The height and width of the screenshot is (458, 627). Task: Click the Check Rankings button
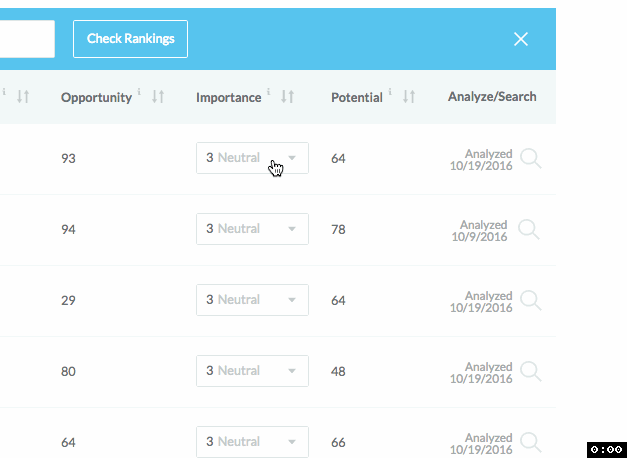tap(130, 39)
